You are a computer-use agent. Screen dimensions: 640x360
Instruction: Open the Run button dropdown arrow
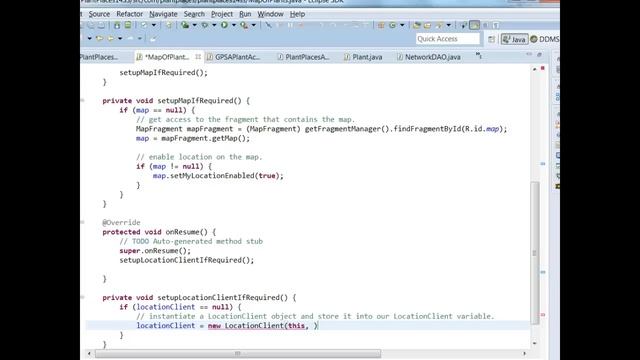pyautogui.click(x=234, y=25)
